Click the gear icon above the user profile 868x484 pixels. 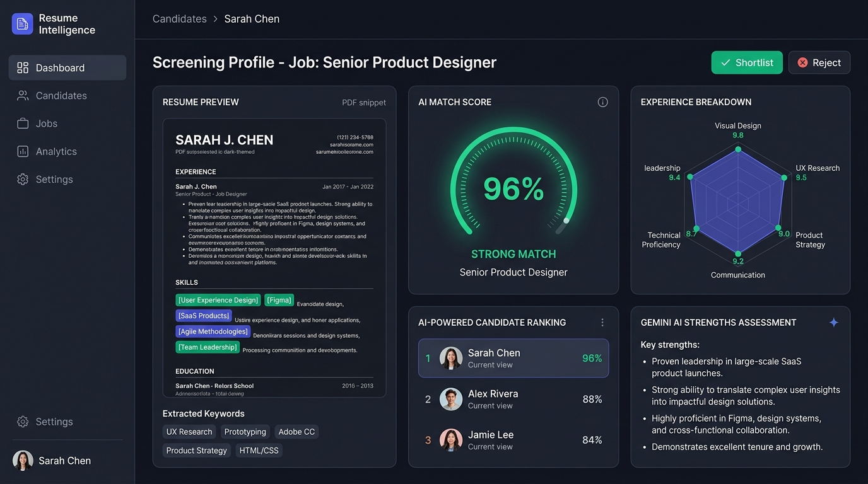23,422
